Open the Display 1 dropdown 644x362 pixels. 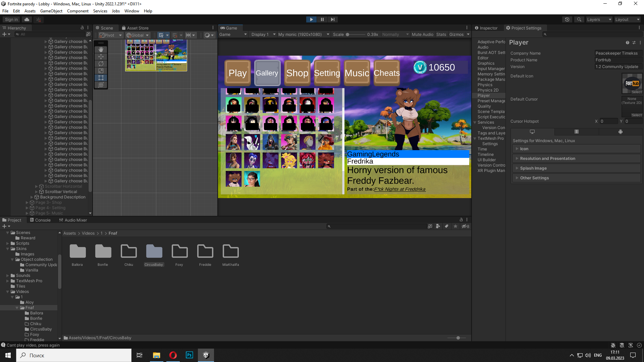click(263, 35)
